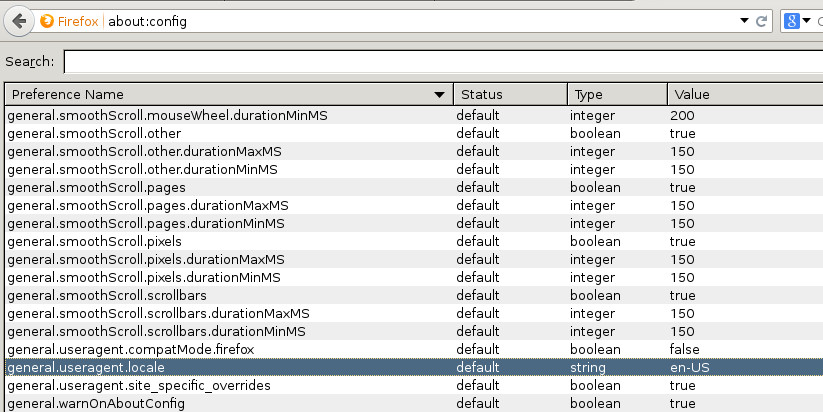Click the string type cell of useragent.locale

click(588, 367)
